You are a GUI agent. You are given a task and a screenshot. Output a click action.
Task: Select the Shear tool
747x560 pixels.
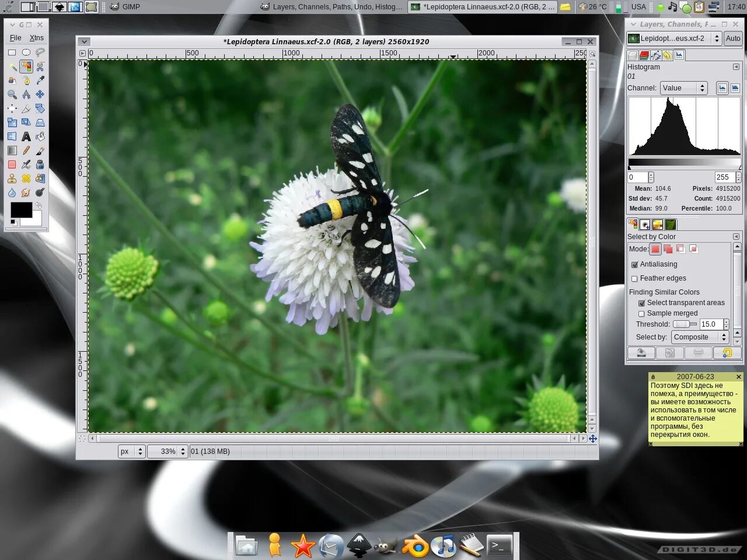26,123
